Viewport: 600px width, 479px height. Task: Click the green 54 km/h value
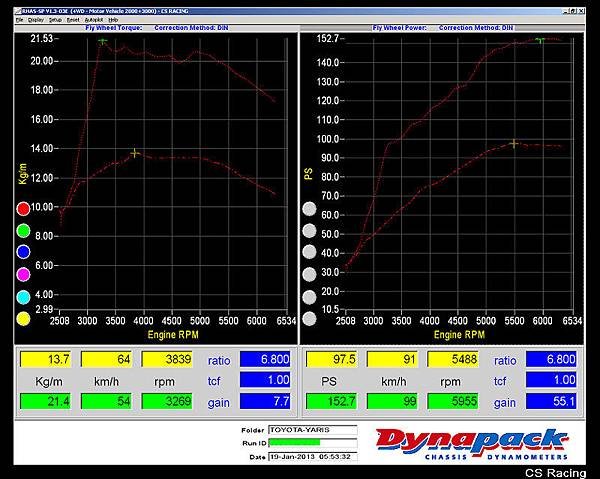pyautogui.click(x=106, y=401)
